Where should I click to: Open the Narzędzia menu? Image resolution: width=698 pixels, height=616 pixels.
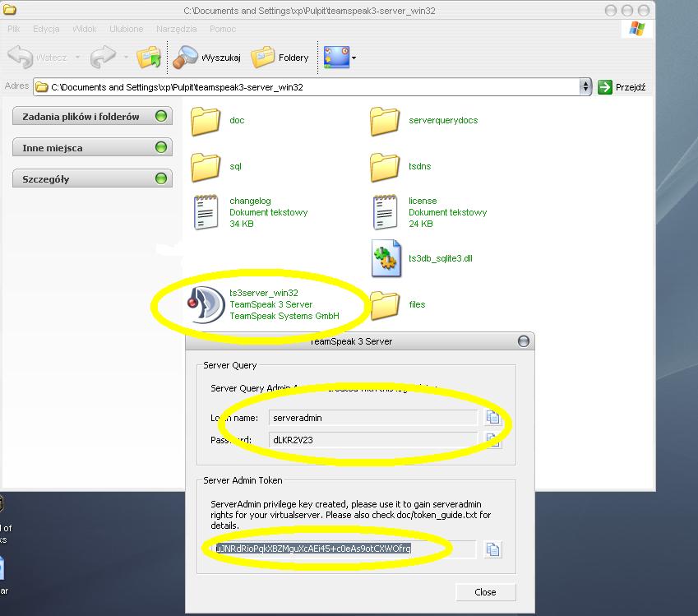click(x=176, y=29)
